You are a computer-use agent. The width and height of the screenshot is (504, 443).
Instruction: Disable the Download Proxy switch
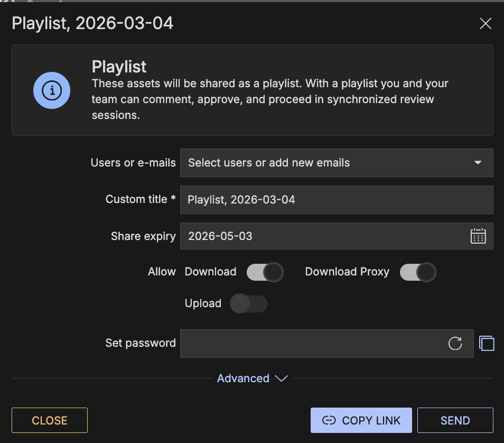[418, 272]
